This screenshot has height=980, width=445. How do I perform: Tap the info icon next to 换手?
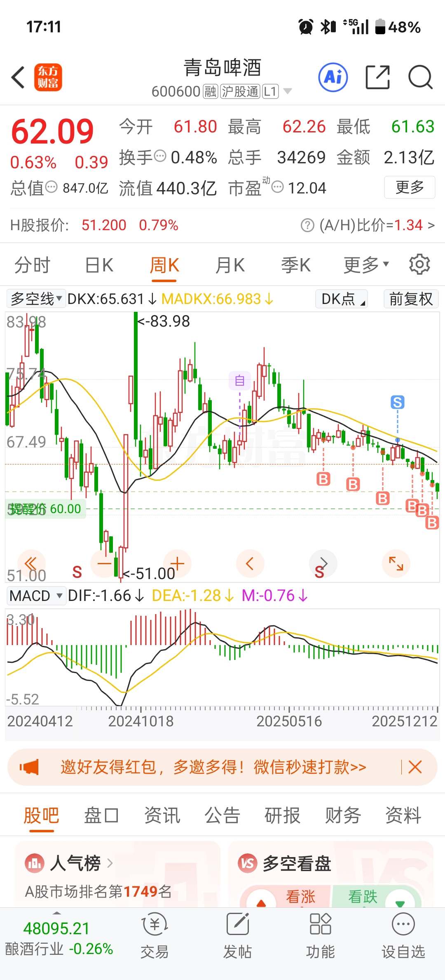click(160, 156)
